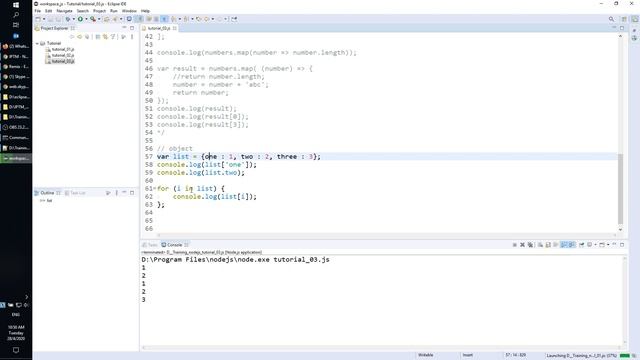Click Collapse All in Project Explorer
Screen dimensions: 640x360
[98, 37]
